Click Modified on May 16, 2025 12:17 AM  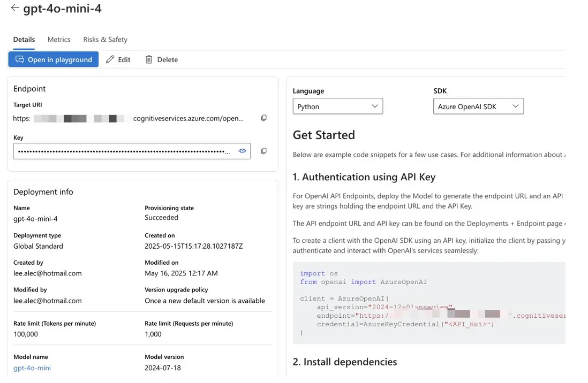click(181, 273)
